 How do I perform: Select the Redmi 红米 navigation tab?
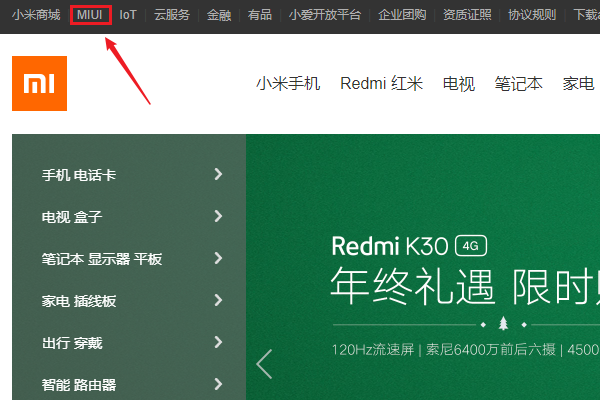[381, 84]
